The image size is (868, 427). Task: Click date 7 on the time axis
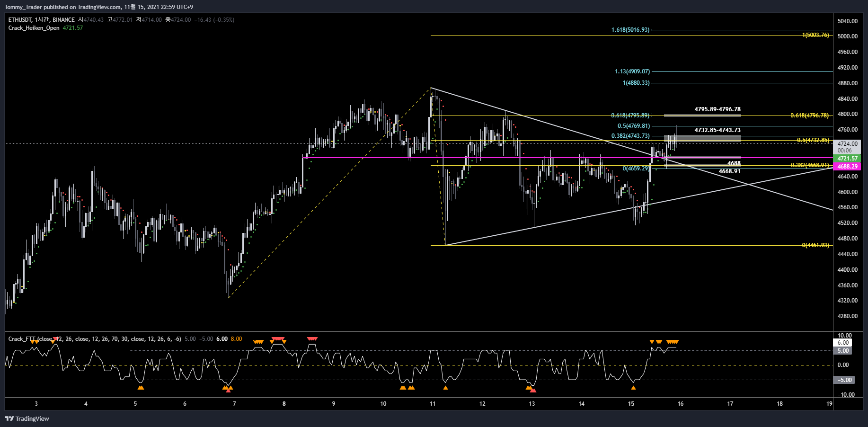[234, 404]
